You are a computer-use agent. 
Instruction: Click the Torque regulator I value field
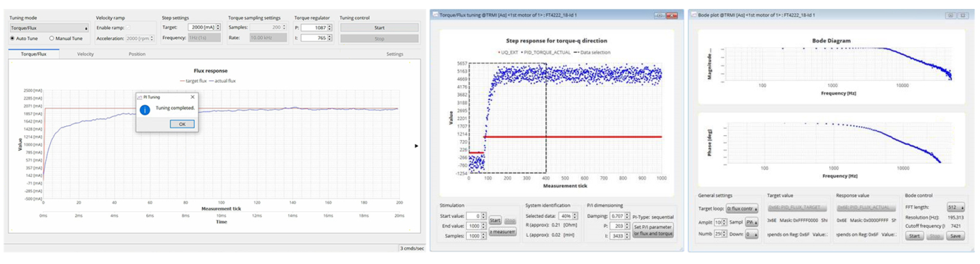(x=316, y=38)
